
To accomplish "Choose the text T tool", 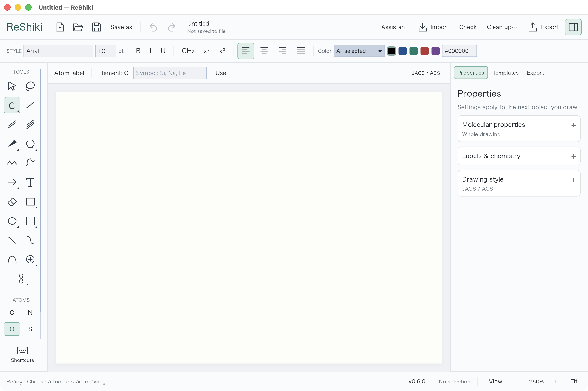I will tap(30, 182).
